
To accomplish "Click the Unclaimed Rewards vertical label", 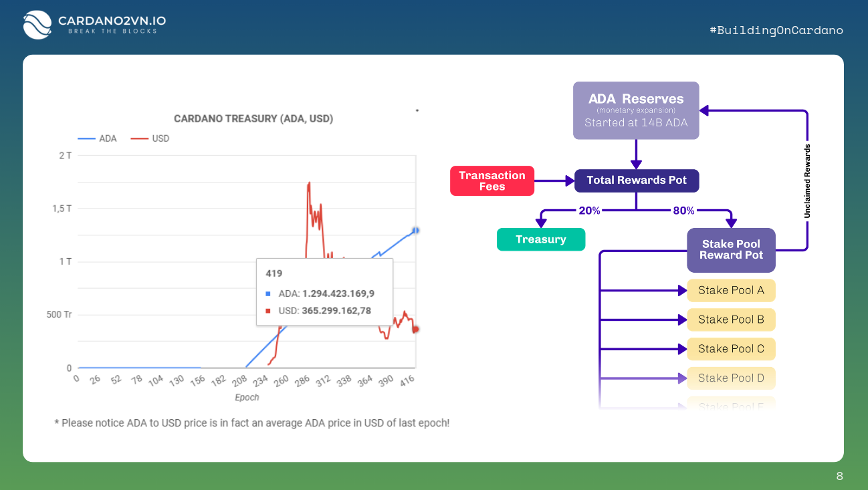I will [807, 180].
